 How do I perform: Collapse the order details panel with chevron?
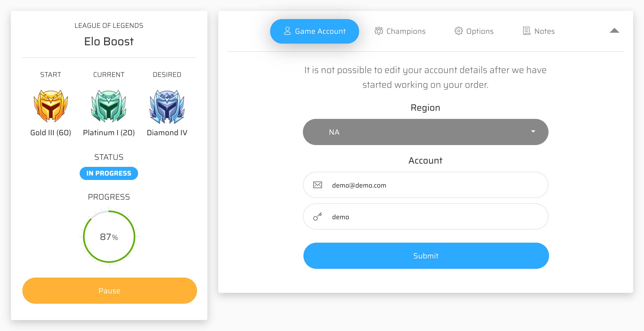pyautogui.click(x=615, y=30)
